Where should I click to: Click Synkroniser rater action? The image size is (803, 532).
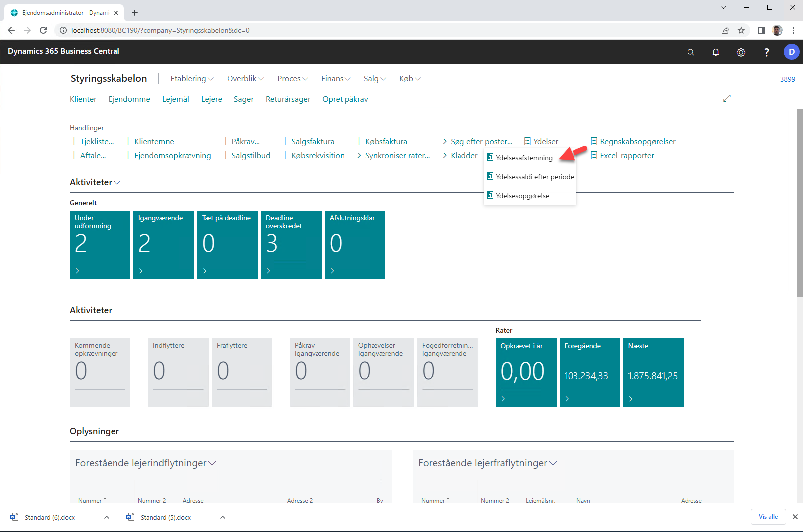393,156
